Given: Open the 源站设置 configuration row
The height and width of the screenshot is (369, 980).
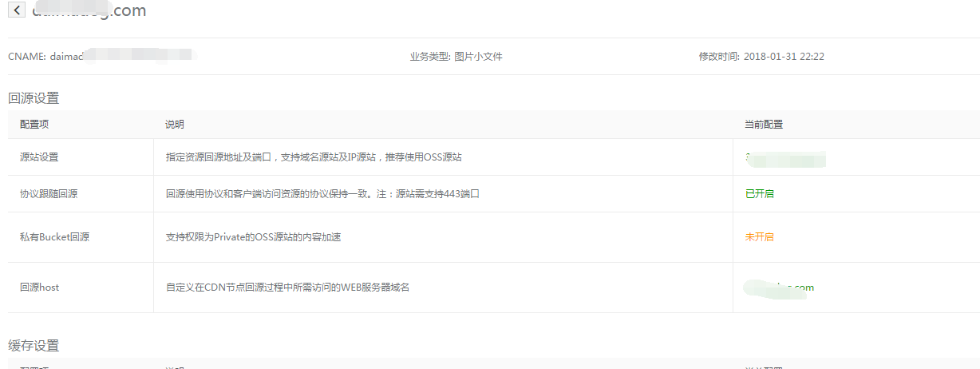Looking at the screenshot, I should tap(39, 157).
